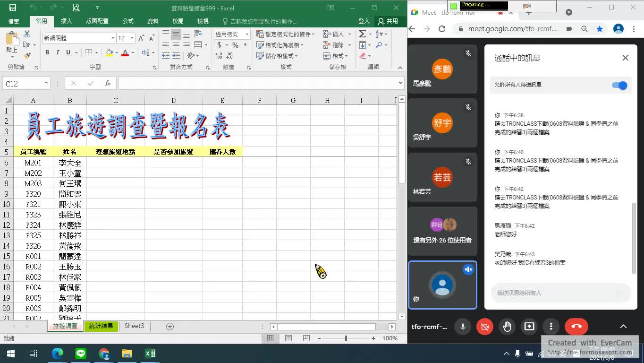
Task: Apply bold formatting in Excel
Action: [x=47, y=52]
